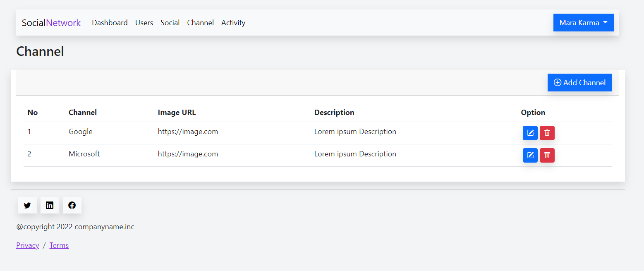
Task: Click the Channel table column header
Action: [83, 113]
